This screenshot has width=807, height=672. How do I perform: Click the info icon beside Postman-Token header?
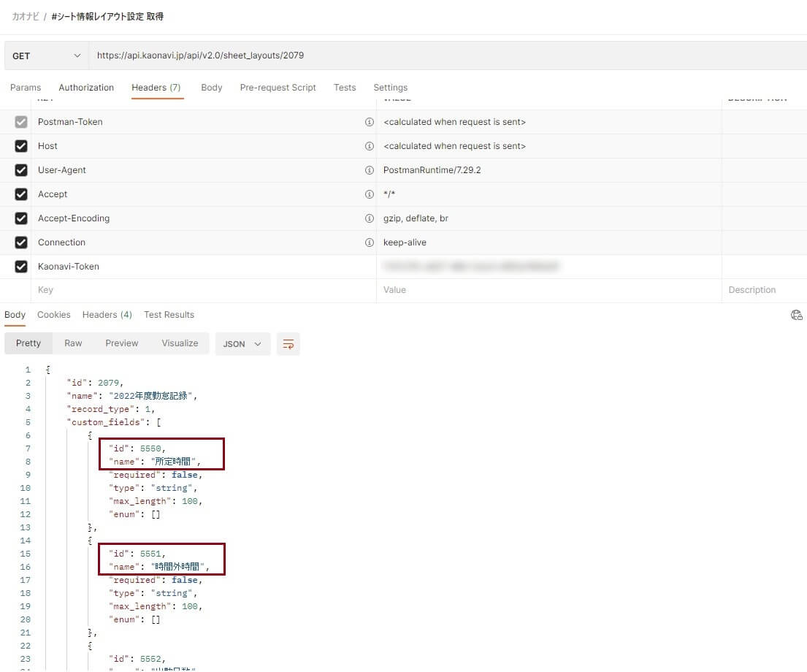[x=369, y=122]
